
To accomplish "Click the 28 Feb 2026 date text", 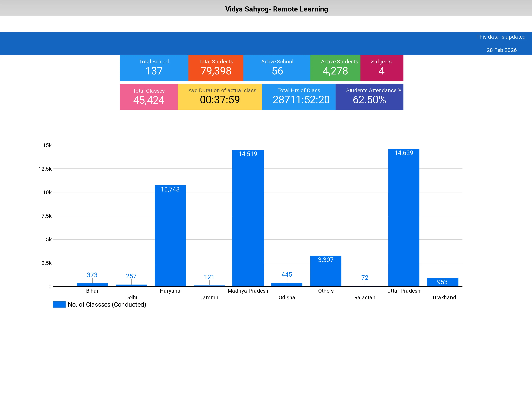I will (501, 50).
